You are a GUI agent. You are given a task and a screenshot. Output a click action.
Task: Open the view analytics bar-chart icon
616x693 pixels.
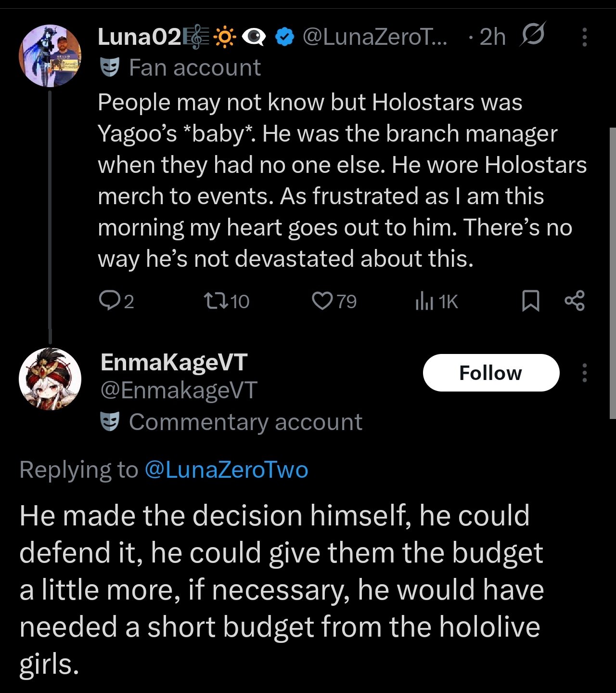click(424, 301)
